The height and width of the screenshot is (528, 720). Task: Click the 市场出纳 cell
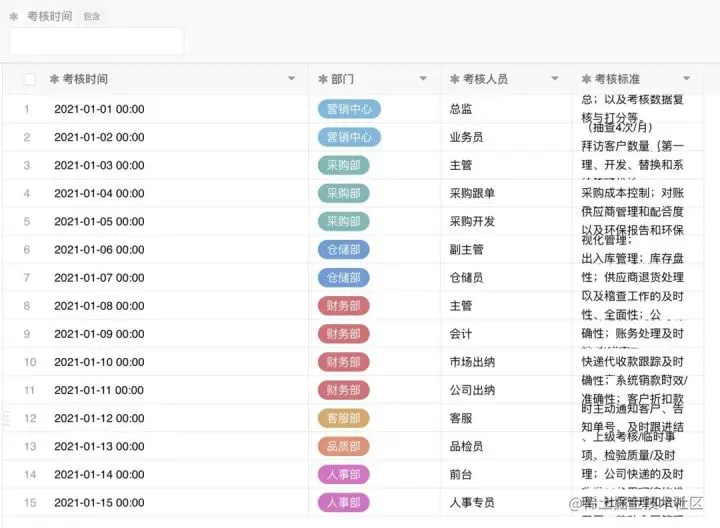(x=472, y=362)
